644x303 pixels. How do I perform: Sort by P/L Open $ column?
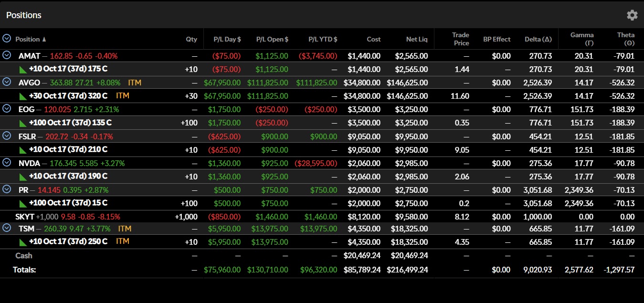[x=272, y=39]
